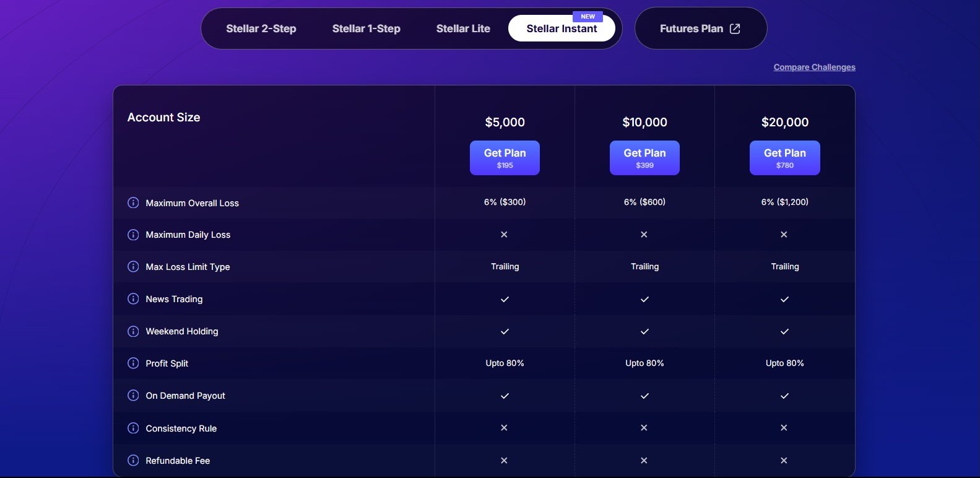Click the Consistency Rule cross for $5,000
This screenshot has width=980, height=478.
click(504, 427)
